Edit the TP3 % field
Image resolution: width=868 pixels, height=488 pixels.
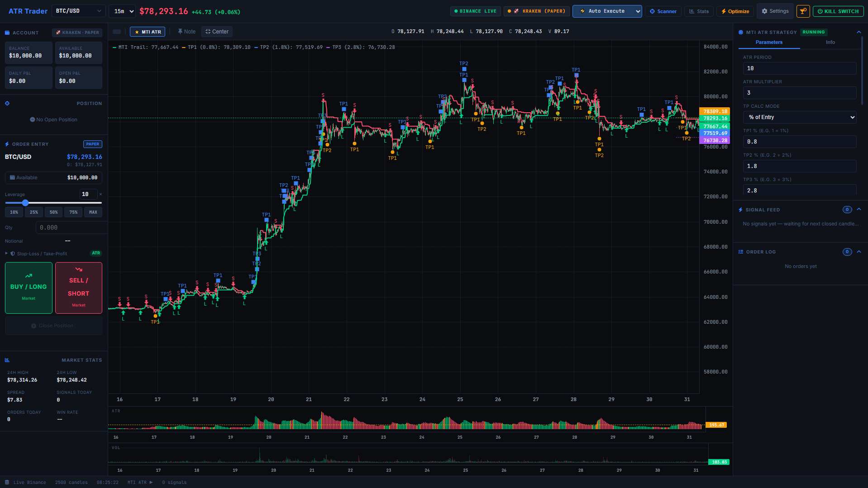click(x=800, y=191)
